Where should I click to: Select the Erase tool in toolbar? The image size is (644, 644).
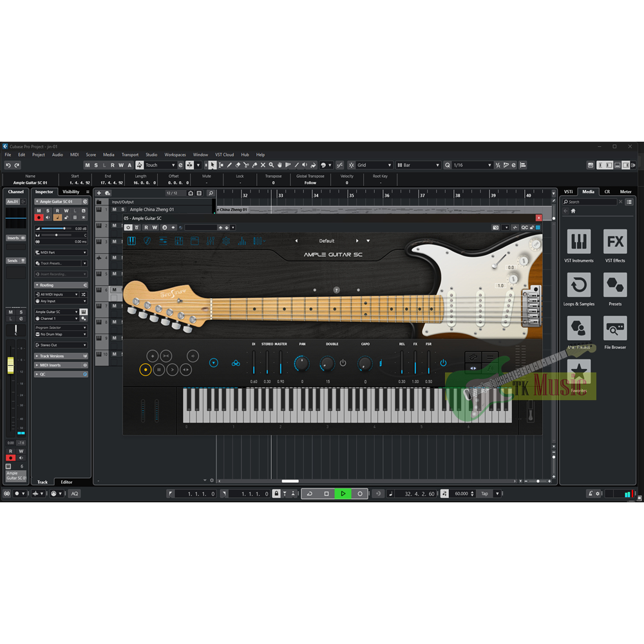pyautogui.click(x=238, y=165)
